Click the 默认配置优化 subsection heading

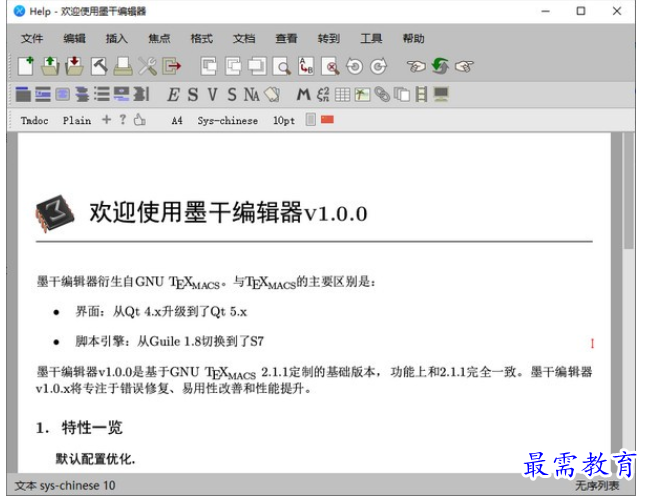coord(95,459)
